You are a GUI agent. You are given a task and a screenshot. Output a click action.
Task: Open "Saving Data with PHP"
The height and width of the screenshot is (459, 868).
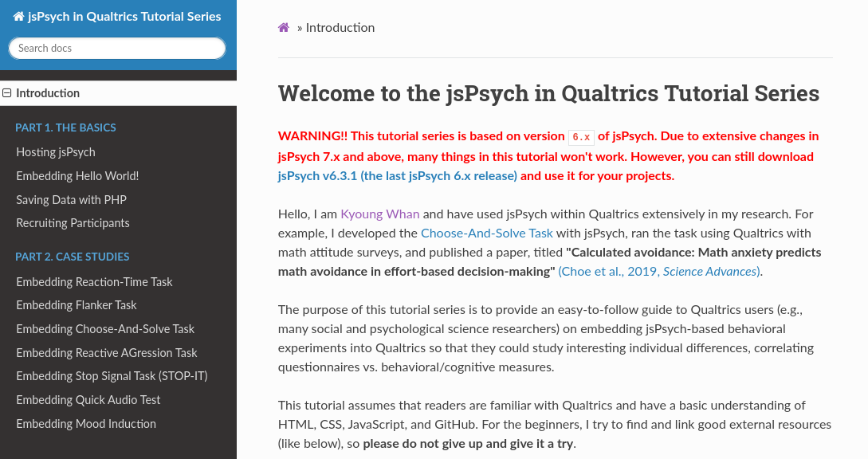pyautogui.click(x=73, y=200)
